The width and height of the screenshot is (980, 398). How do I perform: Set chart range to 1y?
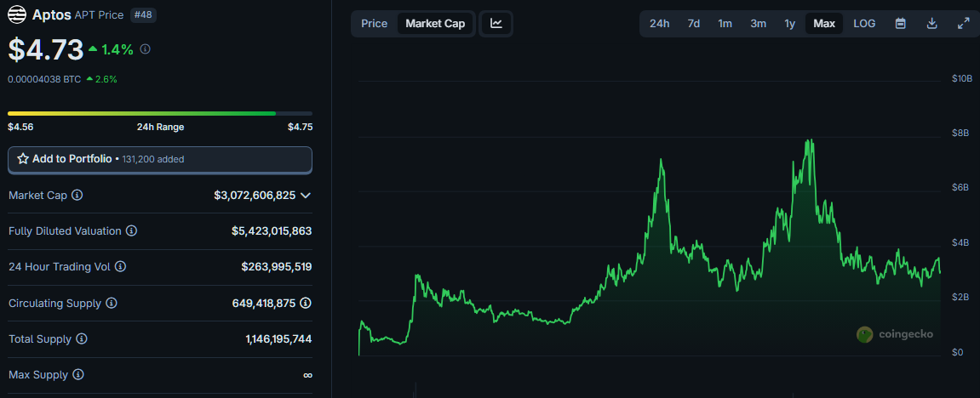click(x=790, y=24)
